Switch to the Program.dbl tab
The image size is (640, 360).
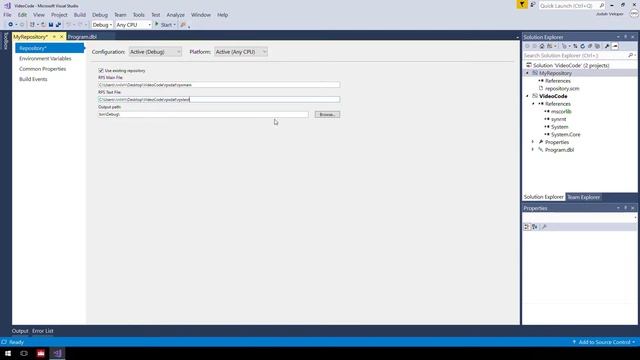tap(82, 37)
